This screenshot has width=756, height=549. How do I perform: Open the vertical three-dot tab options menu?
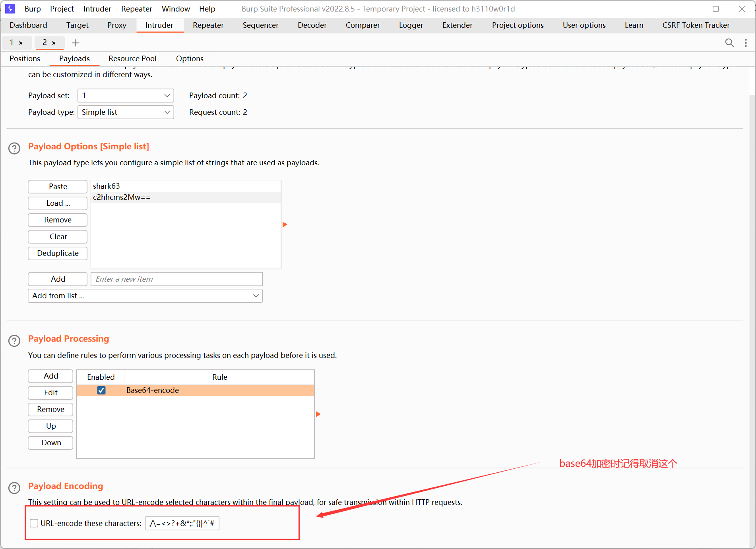746,43
